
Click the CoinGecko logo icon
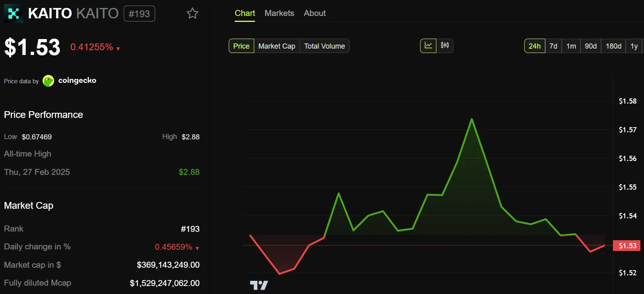(48, 81)
